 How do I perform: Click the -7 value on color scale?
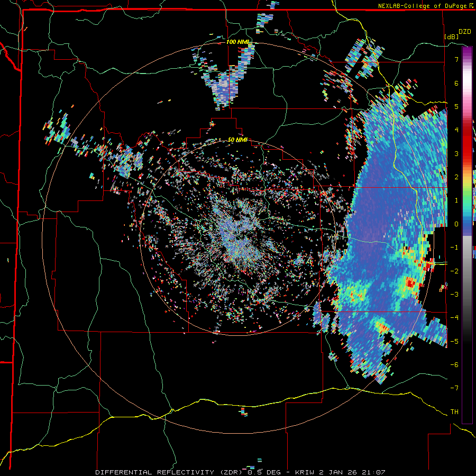(454, 388)
